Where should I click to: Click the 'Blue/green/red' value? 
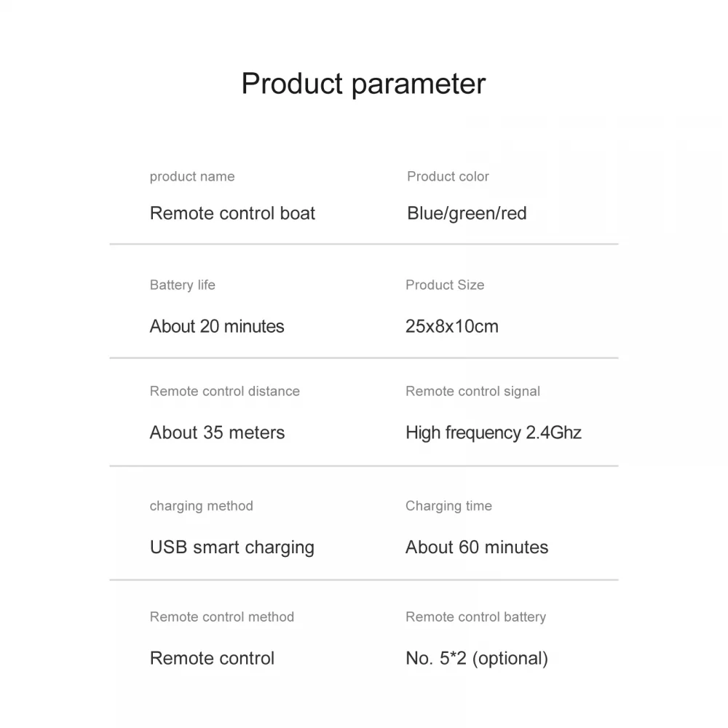point(467,213)
